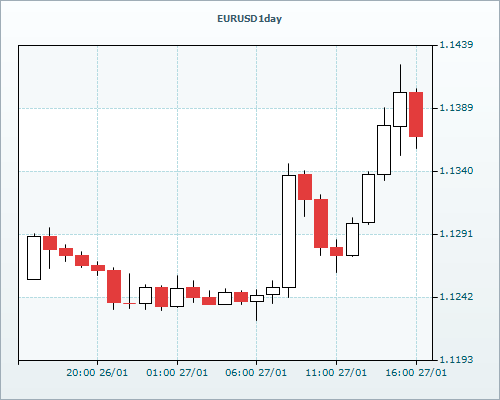Select the 06:00 27/01 time label

256,373
